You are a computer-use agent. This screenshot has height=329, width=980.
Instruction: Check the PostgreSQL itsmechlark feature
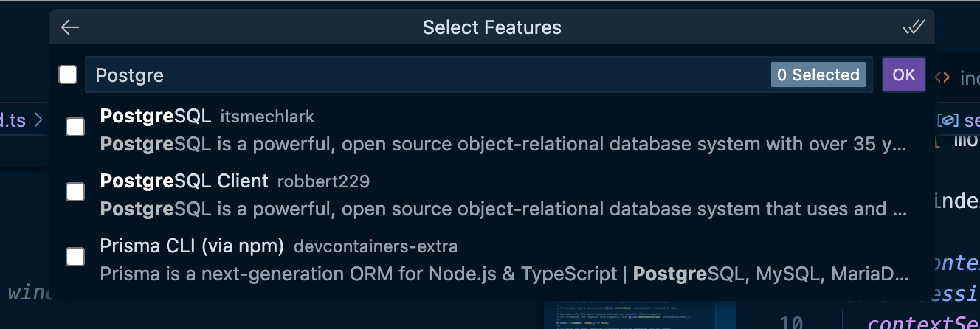[x=75, y=128]
